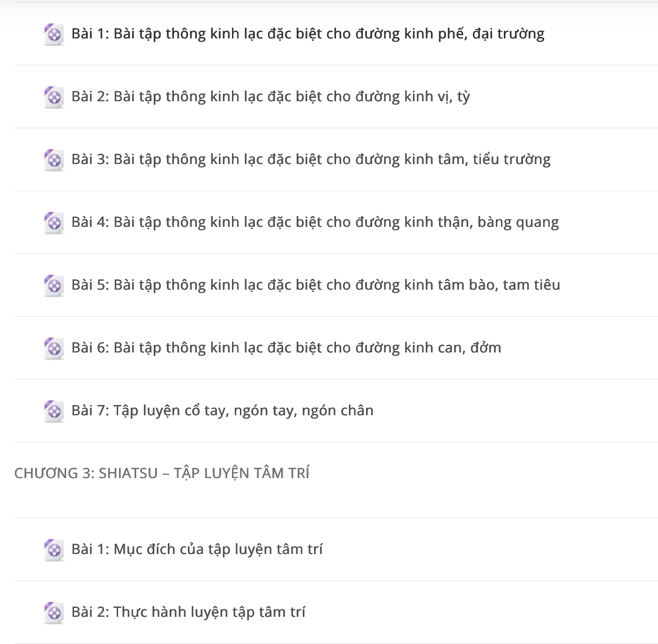This screenshot has height=644, width=658.
Task: Click video icon for Mục đích của tập luyện tâm trí
Action: (x=54, y=550)
